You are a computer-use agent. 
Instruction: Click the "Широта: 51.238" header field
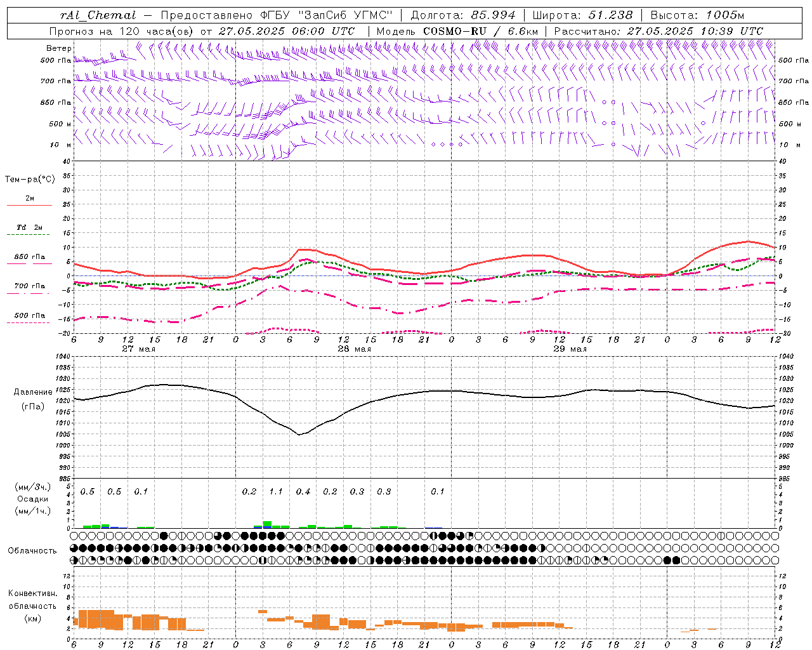tap(582, 15)
